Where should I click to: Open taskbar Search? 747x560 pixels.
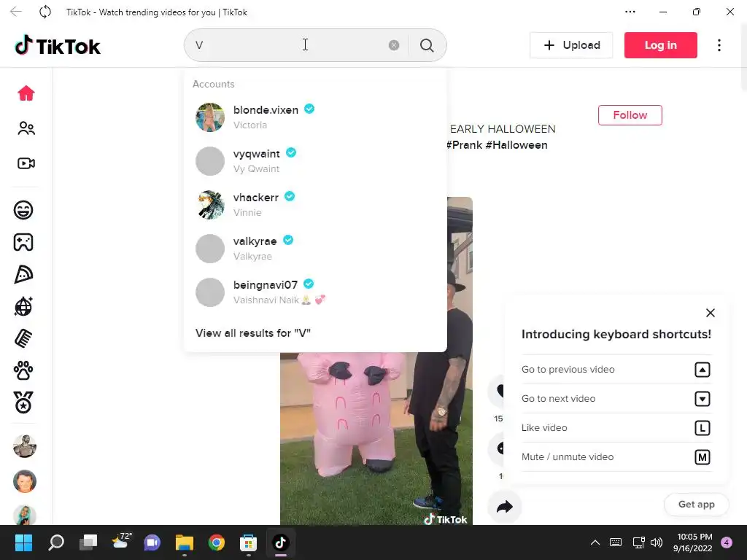pyautogui.click(x=55, y=542)
